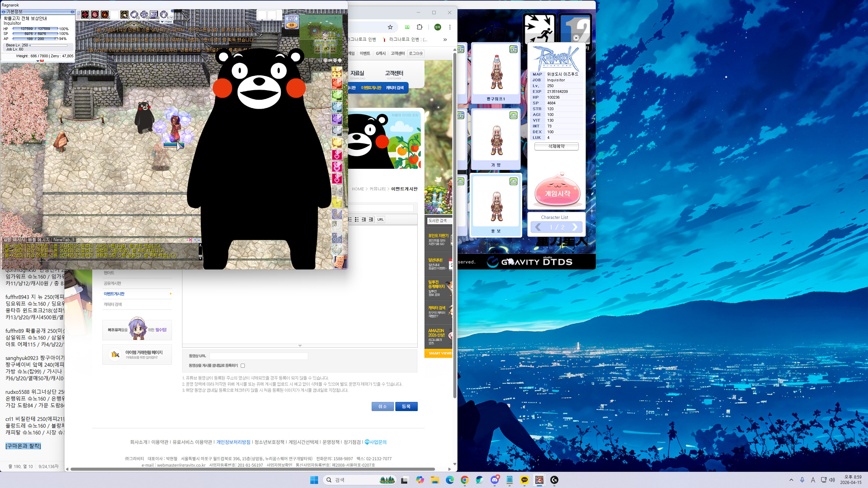The height and width of the screenshot is (488, 868).
Task: Click the 등록 submit button
Action: [x=406, y=406]
